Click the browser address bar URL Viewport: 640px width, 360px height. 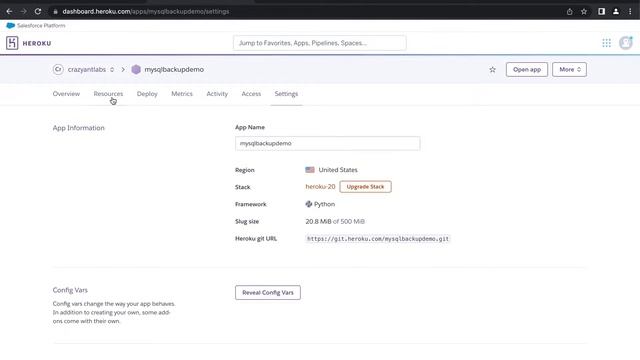[x=146, y=11]
